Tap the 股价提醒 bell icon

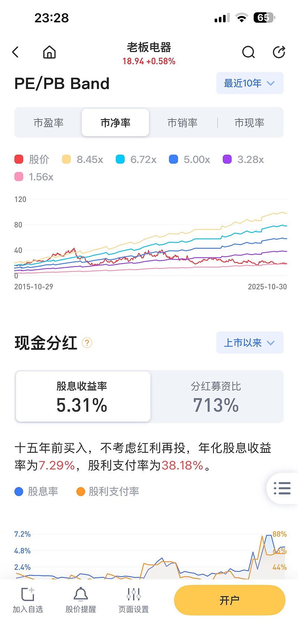click(80, 595)
